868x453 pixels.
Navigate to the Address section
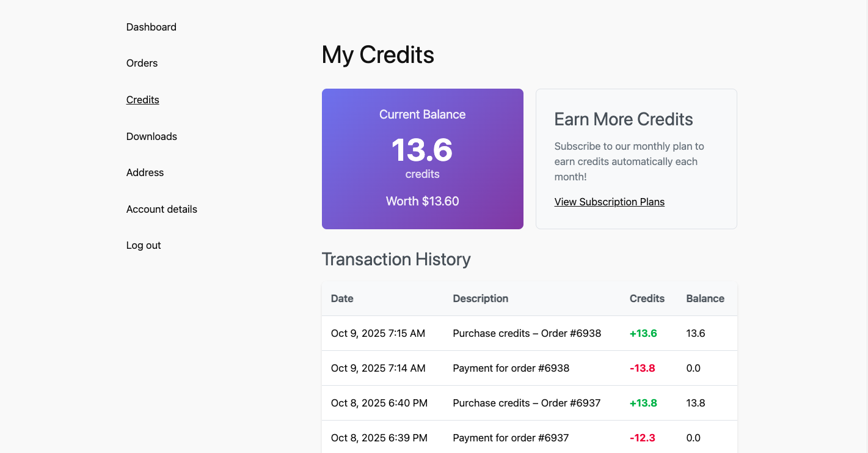145,172
